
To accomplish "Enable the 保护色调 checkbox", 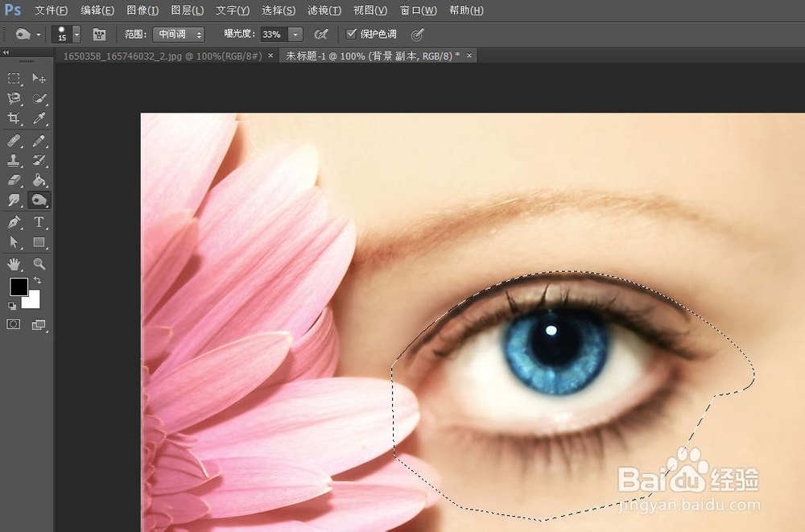I will [x=352, y=34].
